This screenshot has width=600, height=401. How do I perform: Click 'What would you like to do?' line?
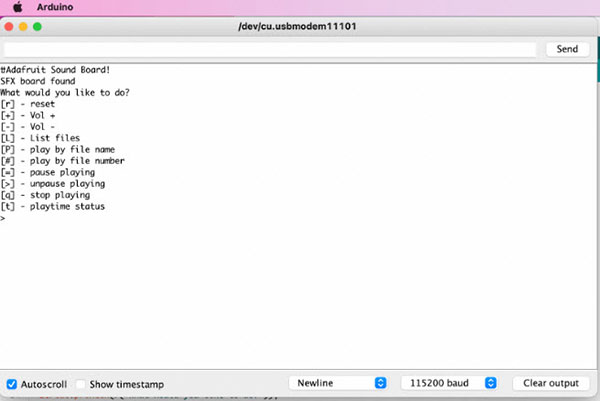click(65, 93)
